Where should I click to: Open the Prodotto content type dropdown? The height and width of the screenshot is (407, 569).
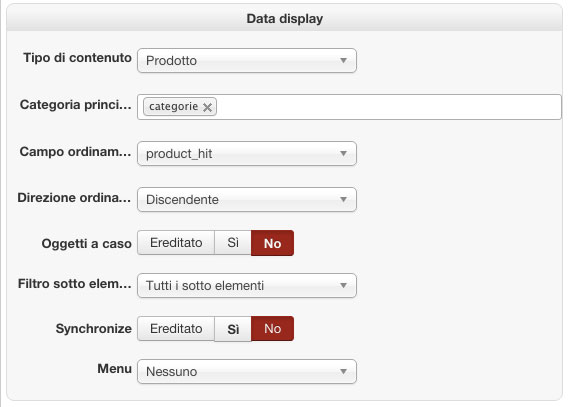247,61
